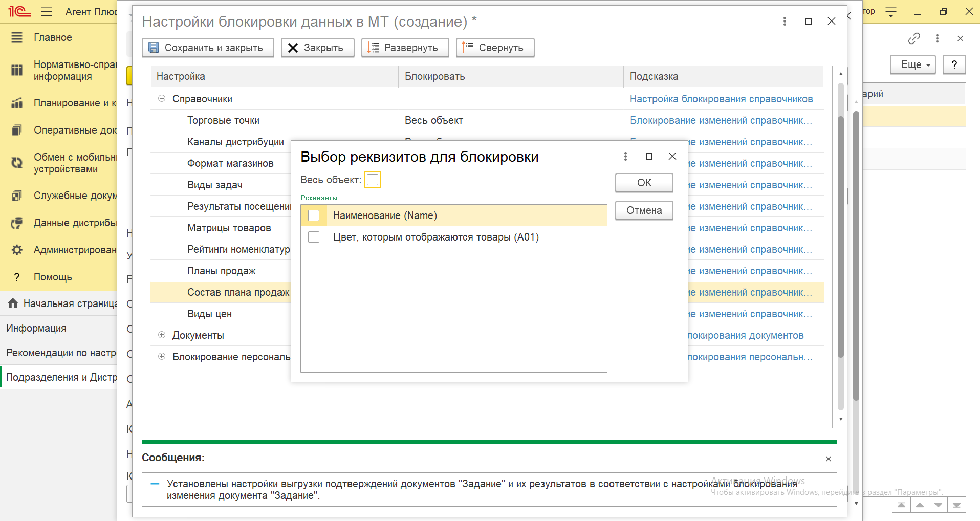Click the OK button

644,183
